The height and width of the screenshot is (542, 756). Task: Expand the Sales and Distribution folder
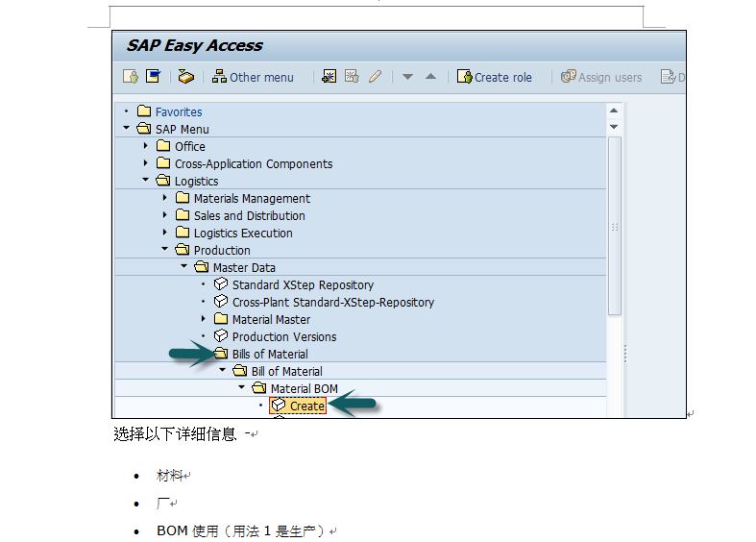point(165,214)
